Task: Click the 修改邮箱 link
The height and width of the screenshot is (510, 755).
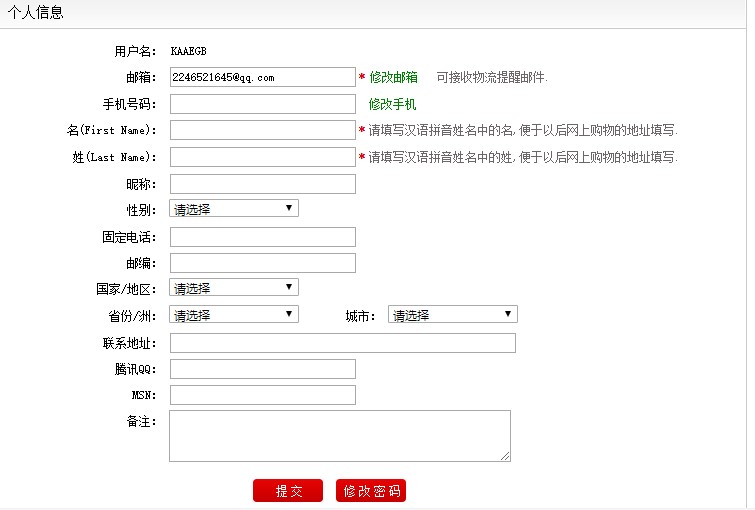Action: pos(393,78)
